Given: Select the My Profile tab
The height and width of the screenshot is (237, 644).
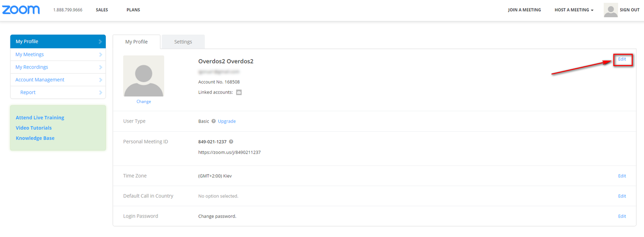Looking at the screenshot, I should point(136,42).
